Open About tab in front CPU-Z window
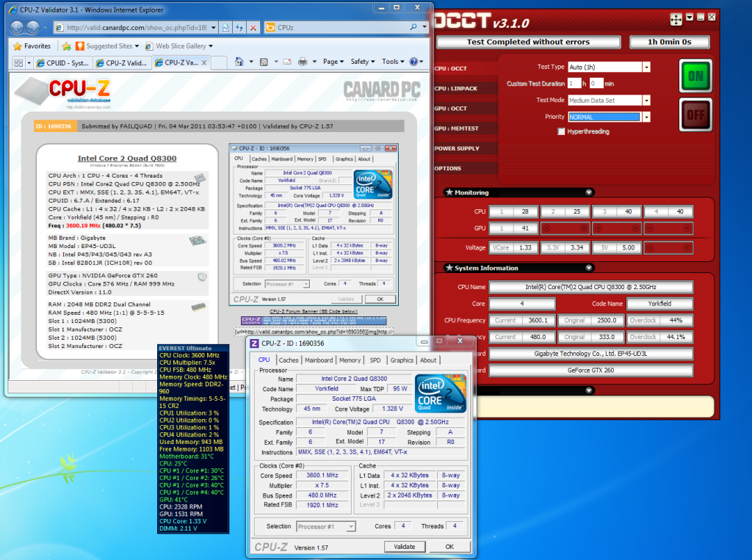The height and width of the screenshot is (560, 752). click(428, 360)
